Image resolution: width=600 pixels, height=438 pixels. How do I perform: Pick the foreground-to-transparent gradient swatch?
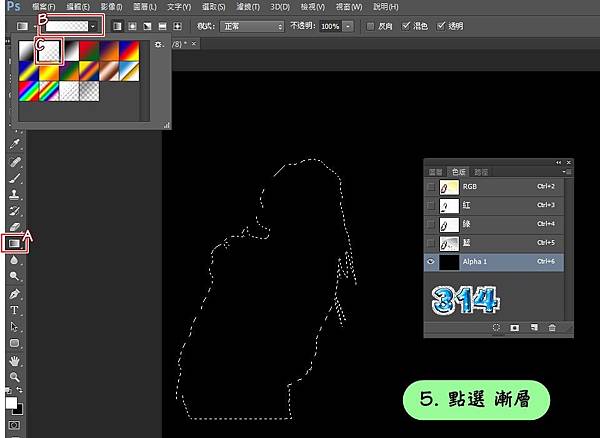pos(49,51)
